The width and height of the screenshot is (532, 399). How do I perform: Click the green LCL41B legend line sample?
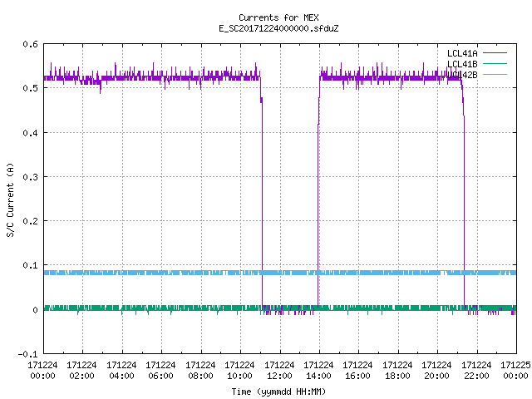click(495, 63)
